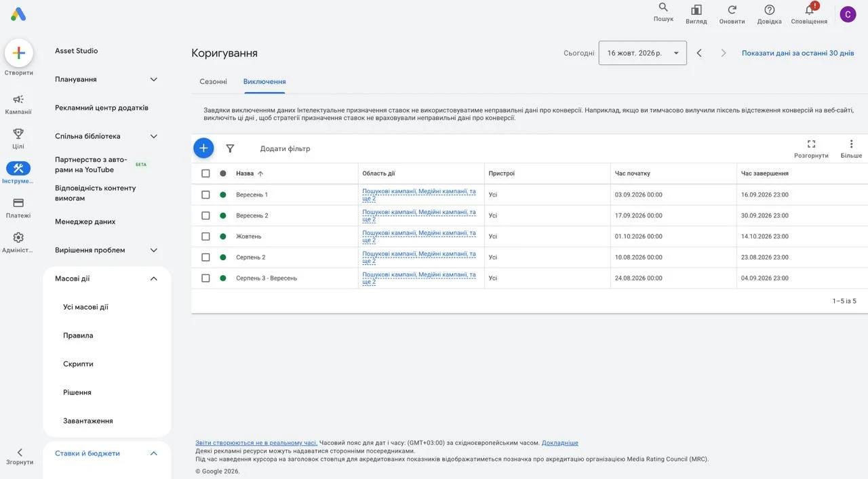
Task: Add a new exclusion with blue plus
Action: (203, 148)
